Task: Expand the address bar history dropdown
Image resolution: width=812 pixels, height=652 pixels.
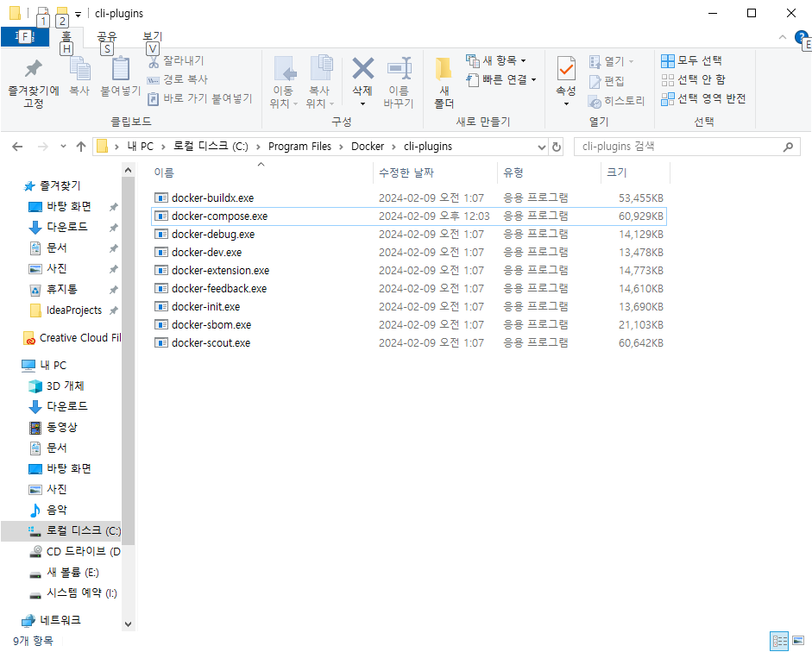Action: click(x=542, y=147)
